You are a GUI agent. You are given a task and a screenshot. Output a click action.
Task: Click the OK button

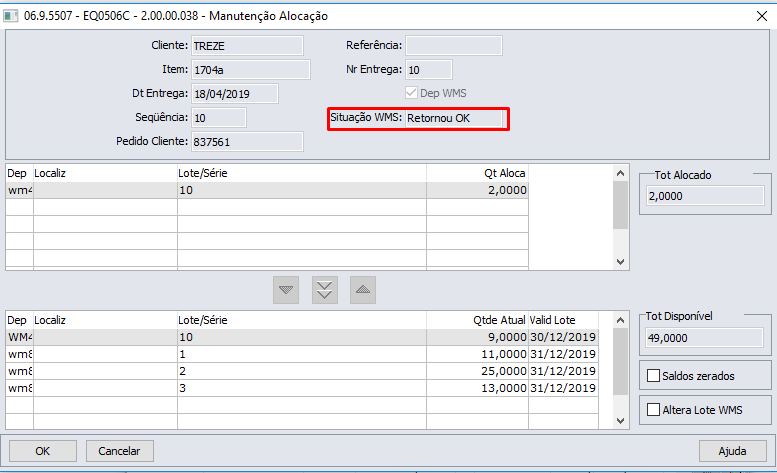[43, 451]
